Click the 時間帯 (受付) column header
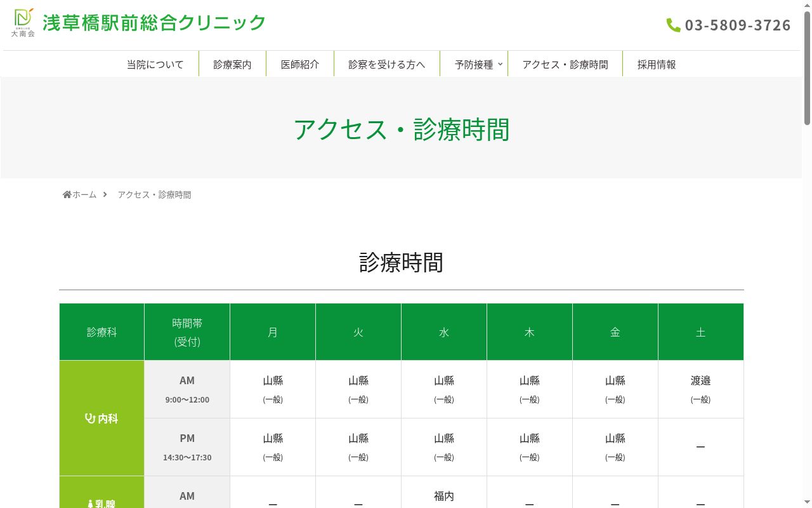The height and width of the screenshot is (508, 812). [x=187, y=332]
